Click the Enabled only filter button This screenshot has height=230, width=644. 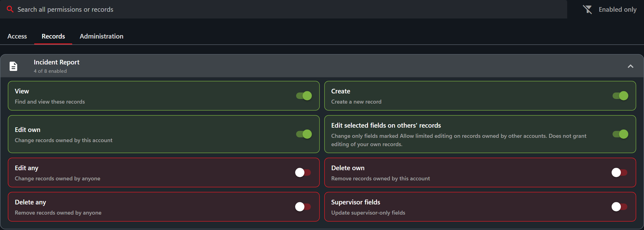(x=609, y=10)
